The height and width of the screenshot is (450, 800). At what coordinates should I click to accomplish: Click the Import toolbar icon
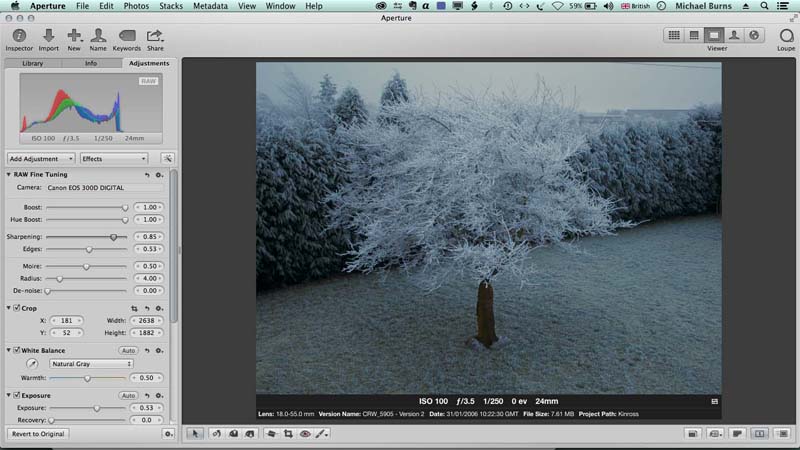tap(48, 39)
